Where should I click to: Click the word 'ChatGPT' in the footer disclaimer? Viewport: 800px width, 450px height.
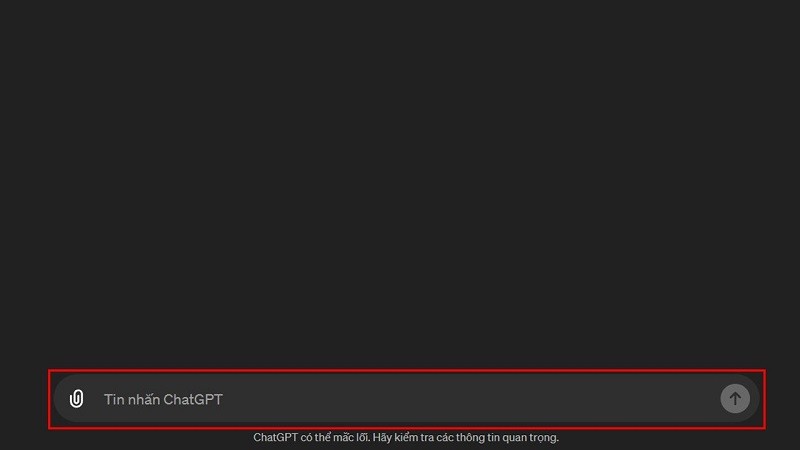tap(276, 437)
